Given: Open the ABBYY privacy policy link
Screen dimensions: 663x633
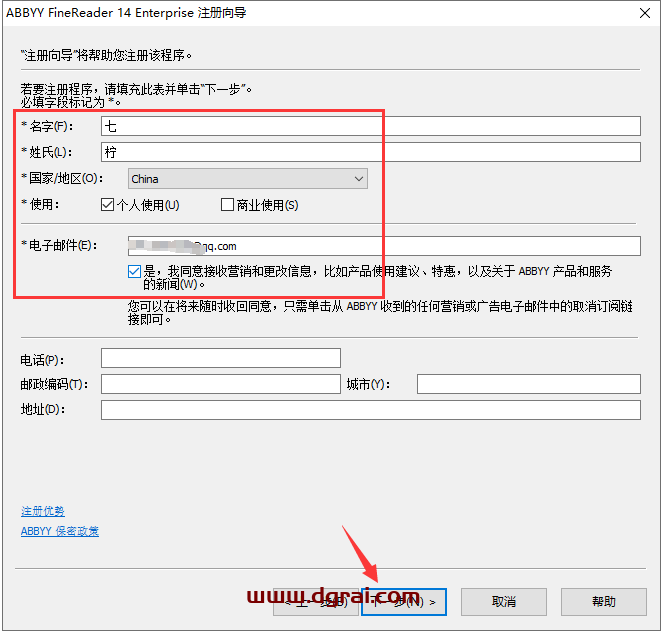Looking at the screenshot, I should coord(60,531).
